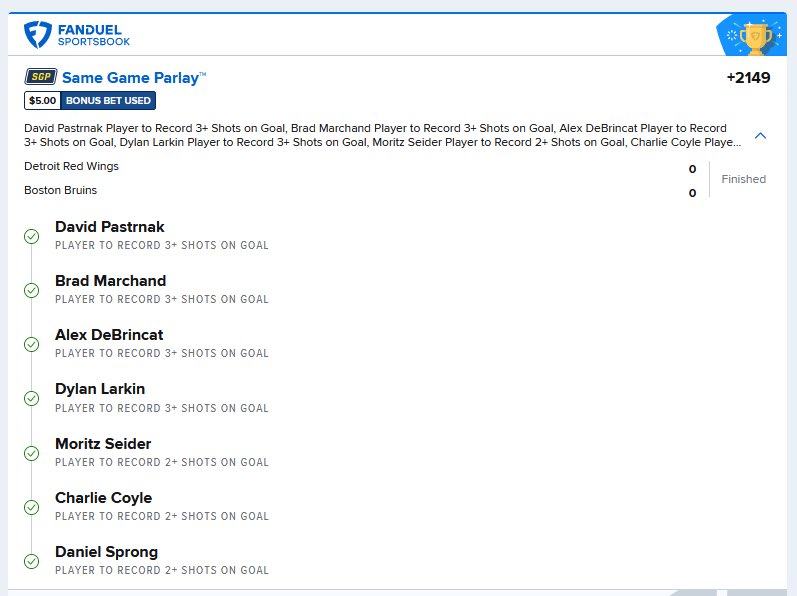
Task: Click the +2149 parlay odds
Action: pyautogui.click(x=748, y=78)
